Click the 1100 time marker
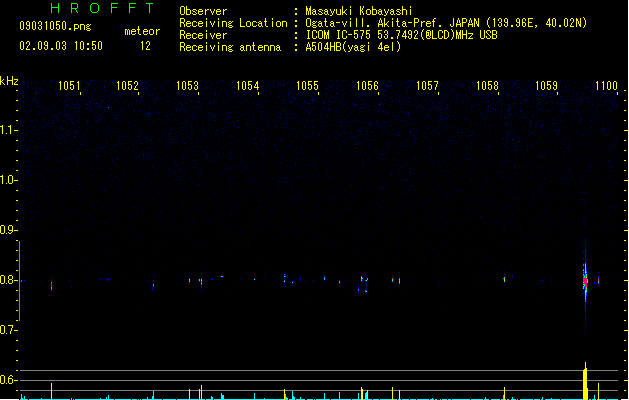The image size is (629, 400). tap(606, 86)
